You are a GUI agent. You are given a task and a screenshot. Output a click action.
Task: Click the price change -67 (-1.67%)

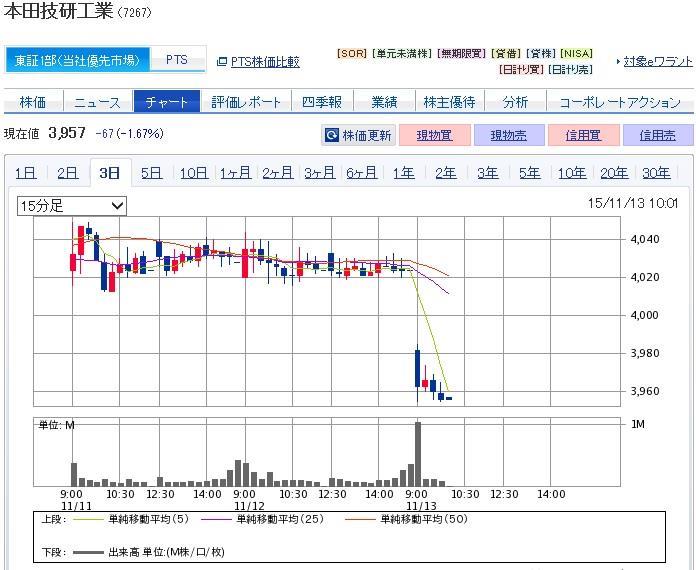pyautogui.click(x=130, y=133)
